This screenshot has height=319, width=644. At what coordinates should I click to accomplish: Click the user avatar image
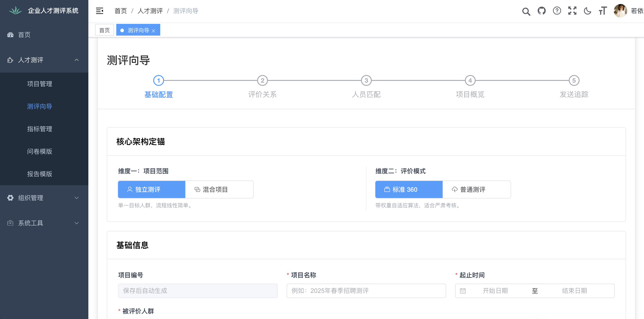620,11
